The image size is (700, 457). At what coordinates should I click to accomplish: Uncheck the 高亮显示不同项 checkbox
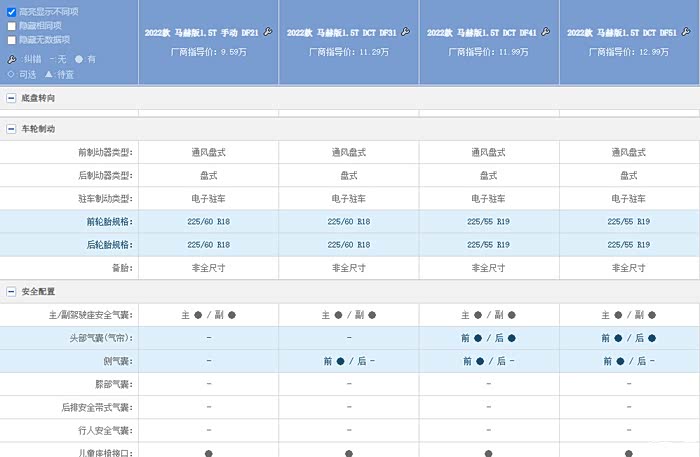[x=11, y=11]
